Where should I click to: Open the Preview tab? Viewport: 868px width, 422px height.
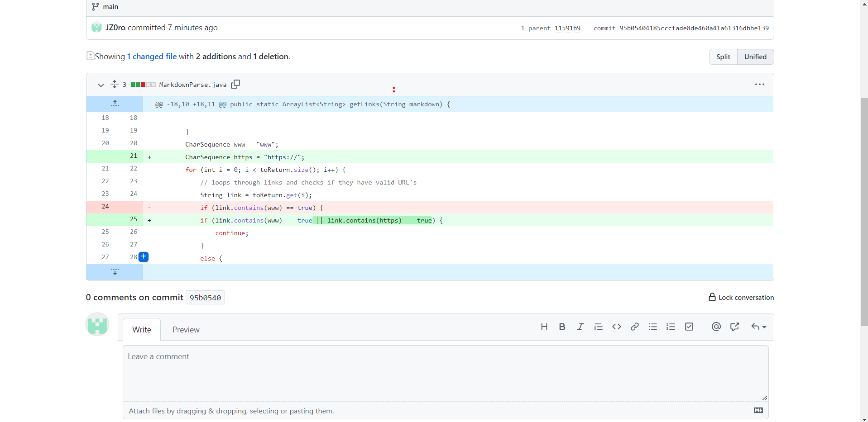(186, 330)
